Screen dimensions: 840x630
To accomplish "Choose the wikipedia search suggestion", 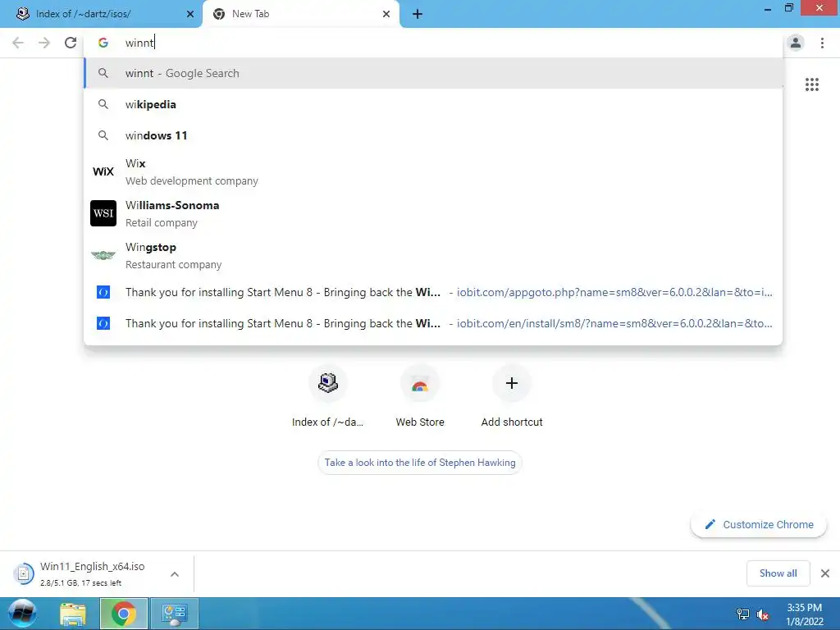I will (x=433, y=104).
